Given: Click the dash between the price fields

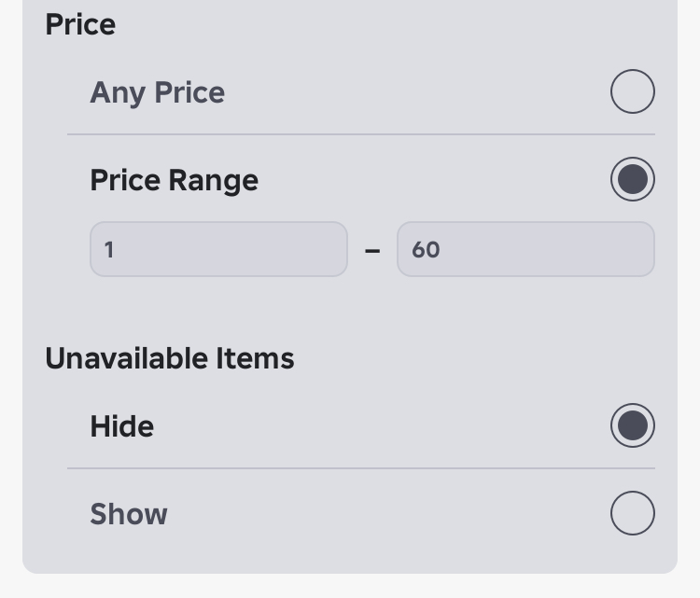Looking at the screenshot, I should [x=372, y=250].
